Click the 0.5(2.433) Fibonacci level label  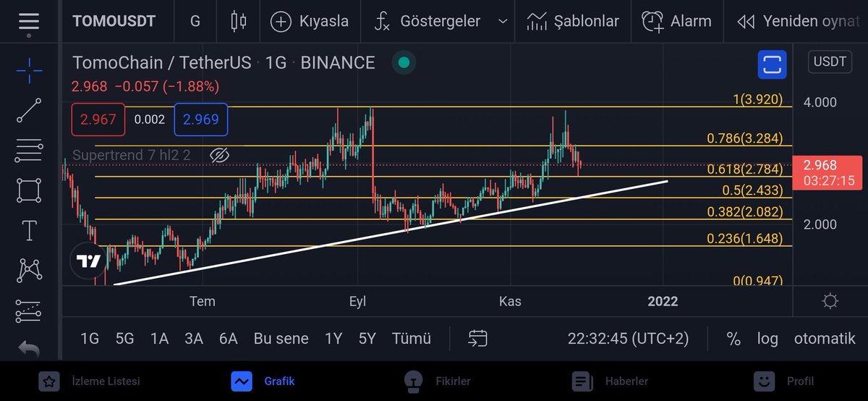(752, 190)
